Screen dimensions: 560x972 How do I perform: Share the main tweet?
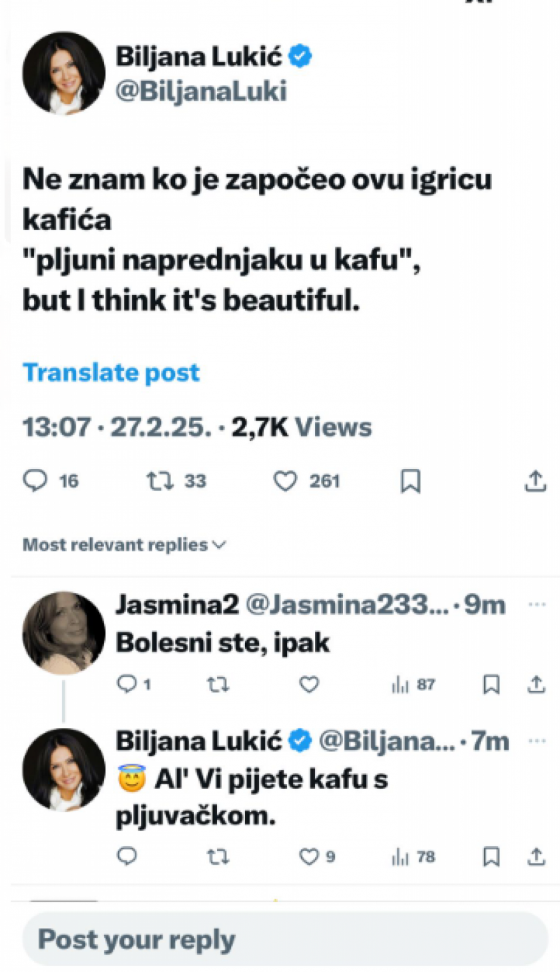coord(535,480)
